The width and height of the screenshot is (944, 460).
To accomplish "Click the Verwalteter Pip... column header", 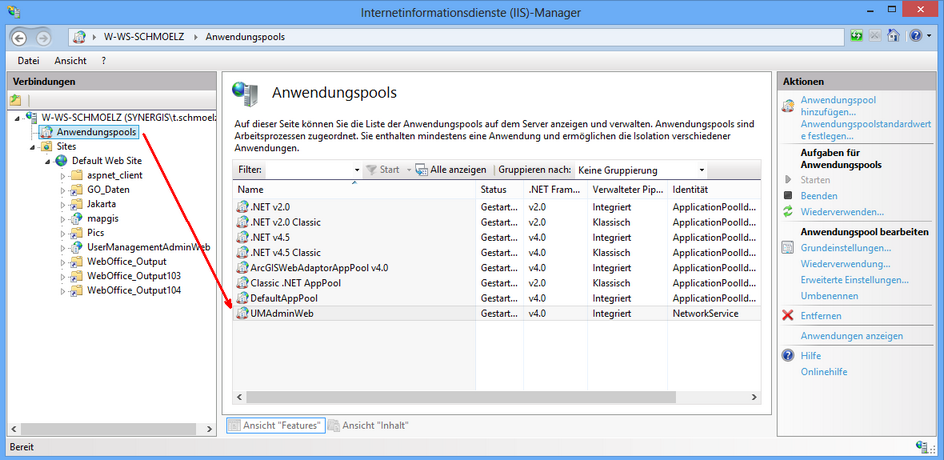I will click(627, 190).
